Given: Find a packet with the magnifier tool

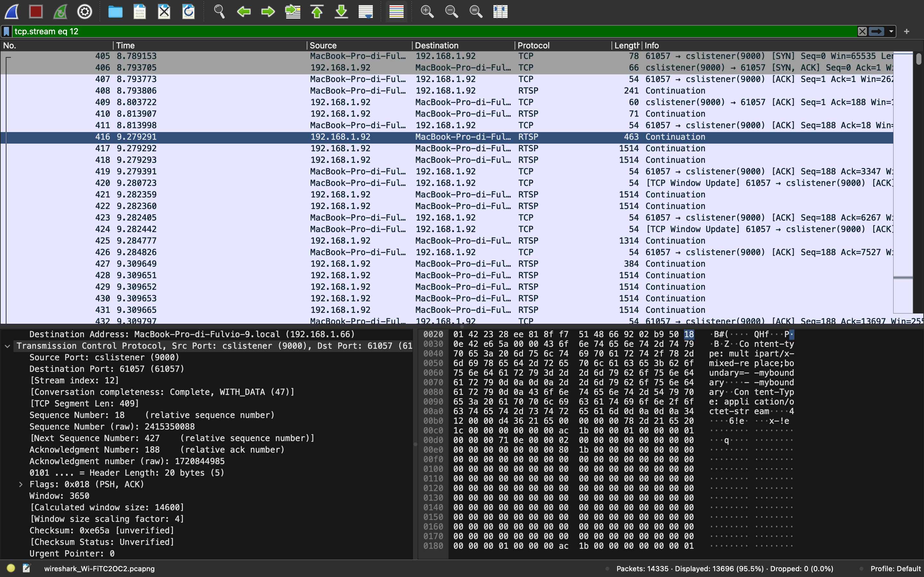Looking at the screenshot, I should [219, 12].
